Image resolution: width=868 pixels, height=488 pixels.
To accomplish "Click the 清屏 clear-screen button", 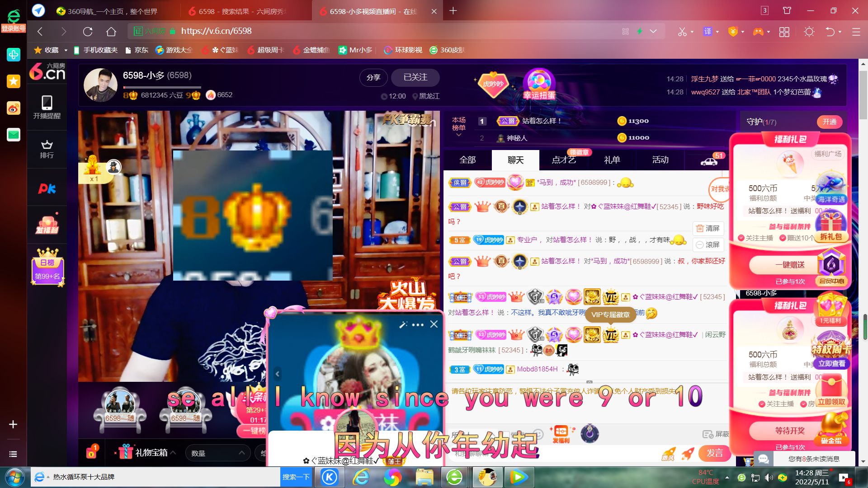I will click(x=708, y=228).
